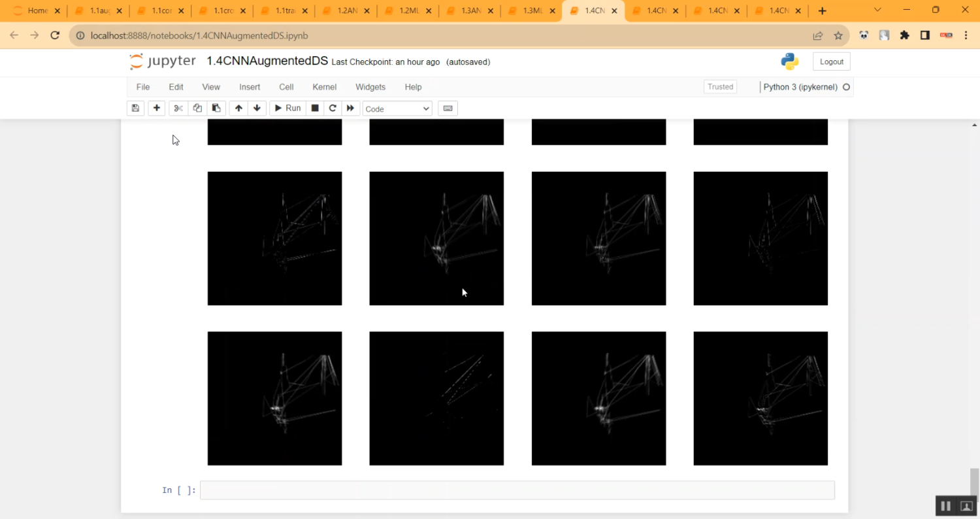Open the Widgets menu

(370, 87)
